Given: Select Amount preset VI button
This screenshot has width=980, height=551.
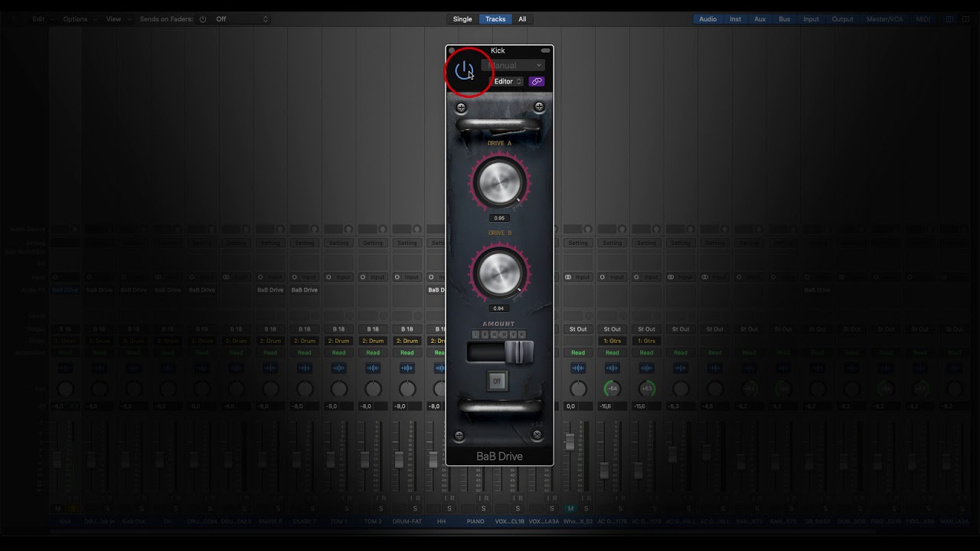Looking at the screenshot, I should pyautogui.click(x=522, y=334).
